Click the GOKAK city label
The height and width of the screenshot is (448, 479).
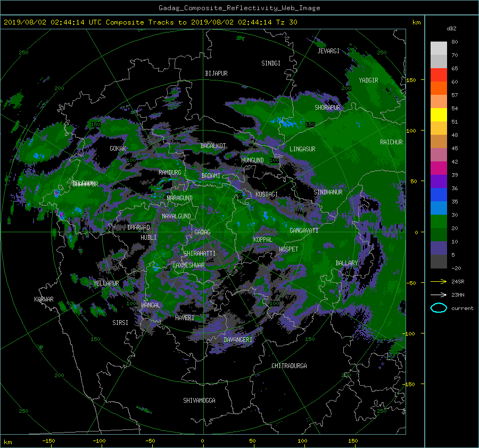tap(118, 148)
